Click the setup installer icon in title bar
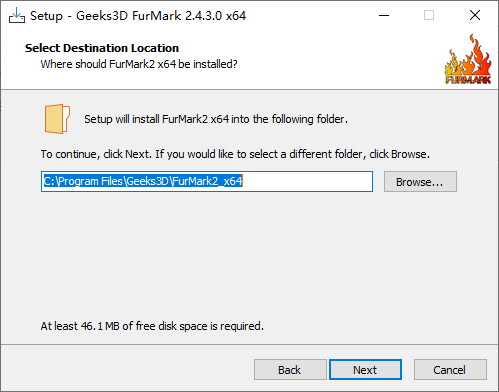 pyautogui.click(x=17, y=16)
